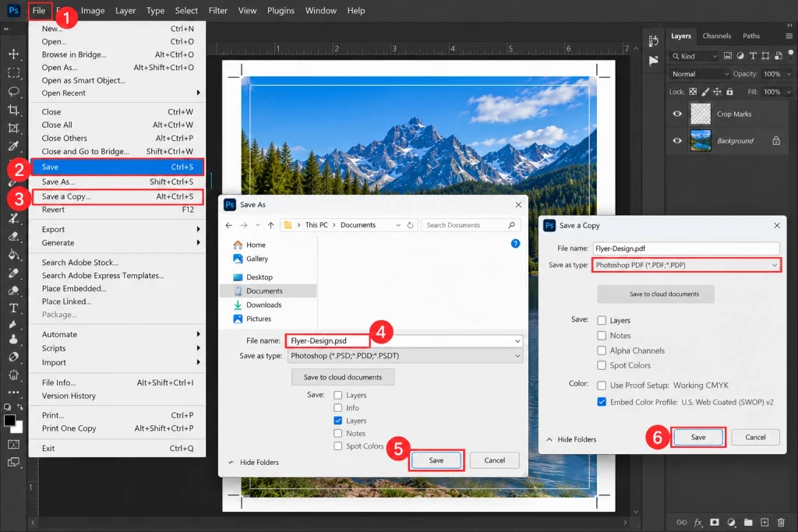Select the Frame tool
This screenshot has width=798, height=532.
click(x=14, y=129)
